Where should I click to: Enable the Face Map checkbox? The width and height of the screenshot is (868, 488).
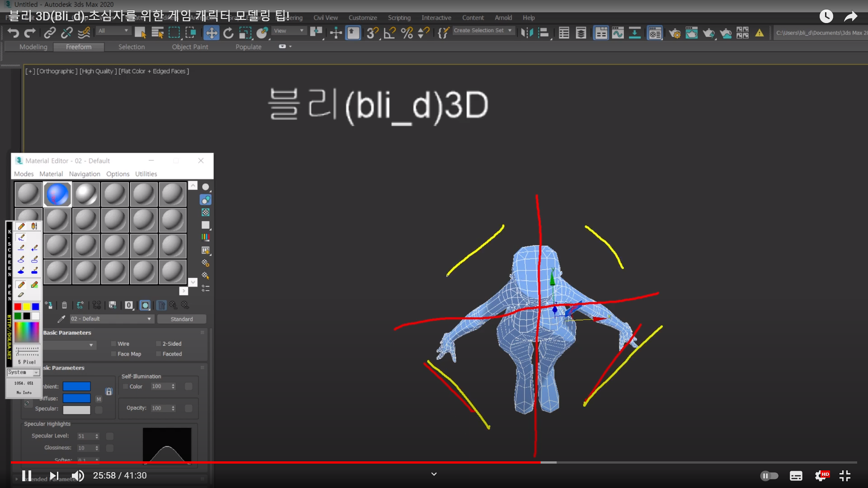[x=113, y=354]
